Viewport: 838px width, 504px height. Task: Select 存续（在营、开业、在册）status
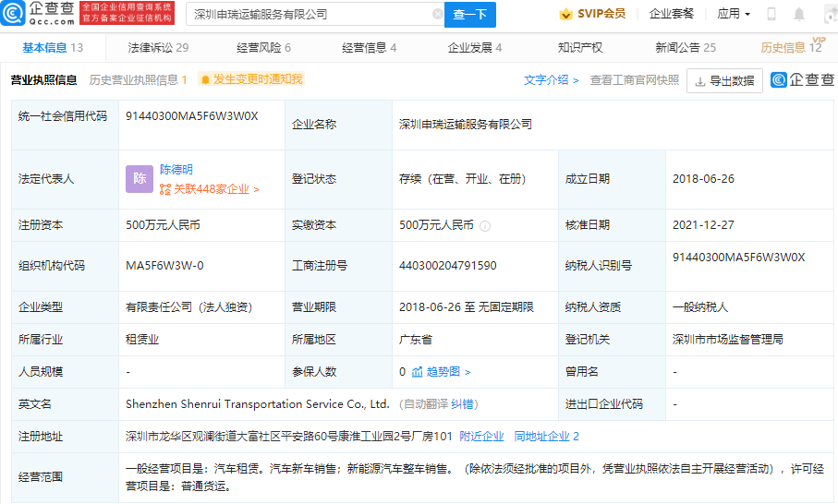coord(463,179)
